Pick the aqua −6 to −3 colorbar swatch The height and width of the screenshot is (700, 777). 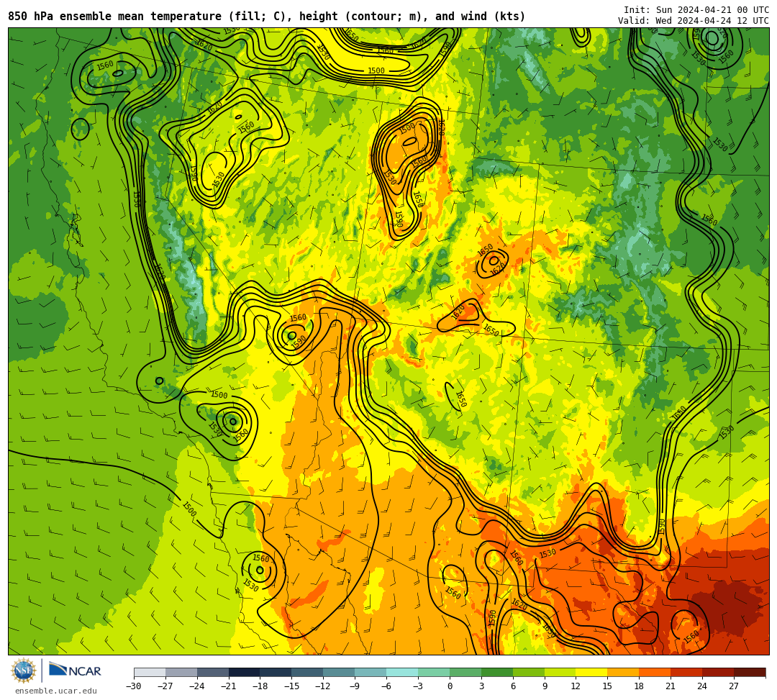[x=402, y=672]
